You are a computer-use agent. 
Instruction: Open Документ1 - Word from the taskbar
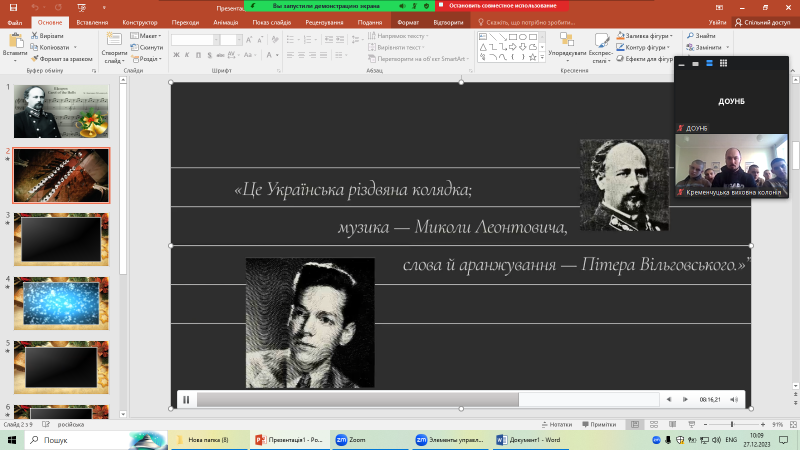click(529, 440)
